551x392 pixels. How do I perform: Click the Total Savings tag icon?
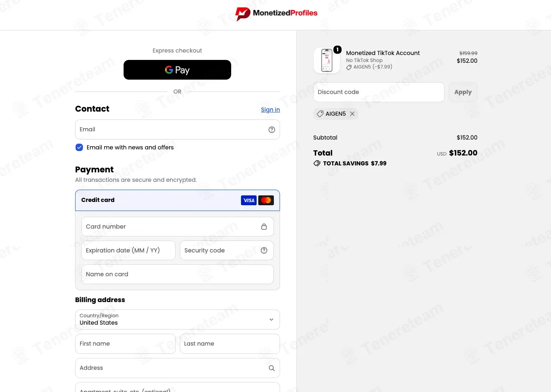click(317, 163)
